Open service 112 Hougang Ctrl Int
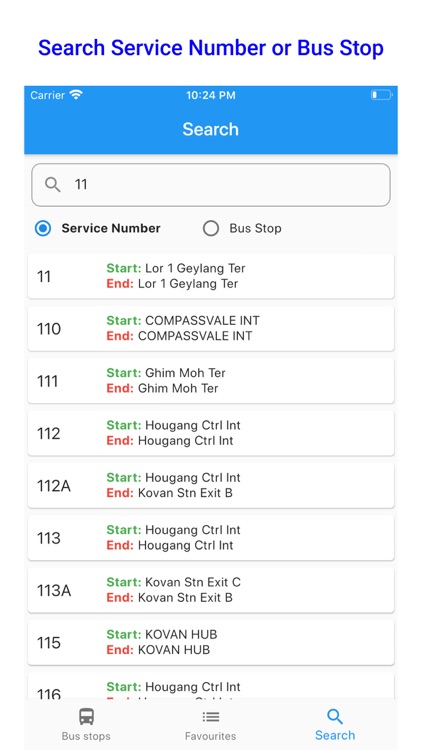 [211, 433]
